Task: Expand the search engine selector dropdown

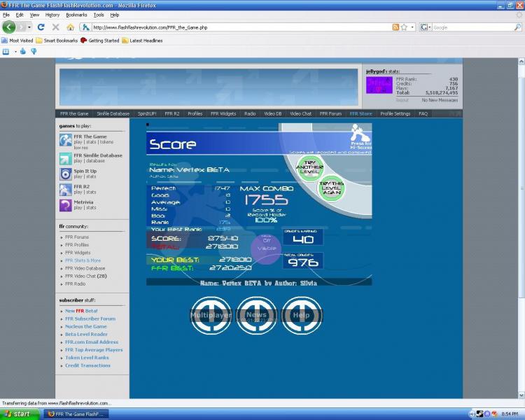Action: click(x=425, y=27)
